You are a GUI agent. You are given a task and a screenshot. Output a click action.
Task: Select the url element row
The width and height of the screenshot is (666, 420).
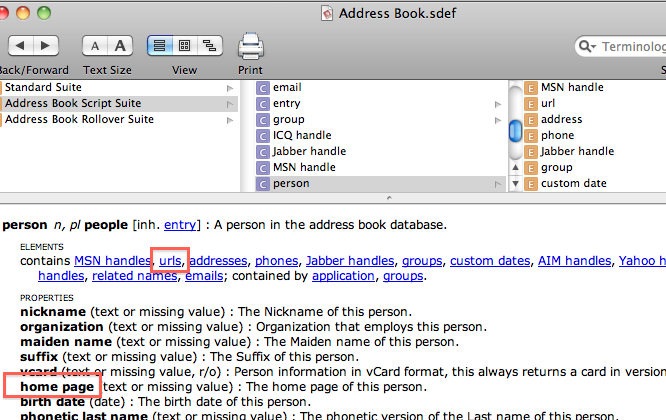click(595, 103)
